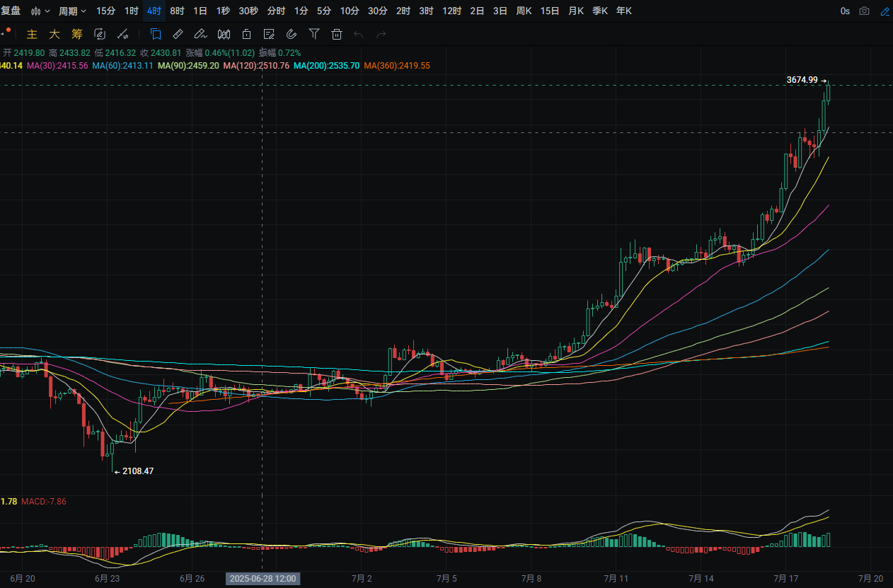Toggle the 主 main-force indicator
This screenshot has height=588, width=893.
click(32, 34)
